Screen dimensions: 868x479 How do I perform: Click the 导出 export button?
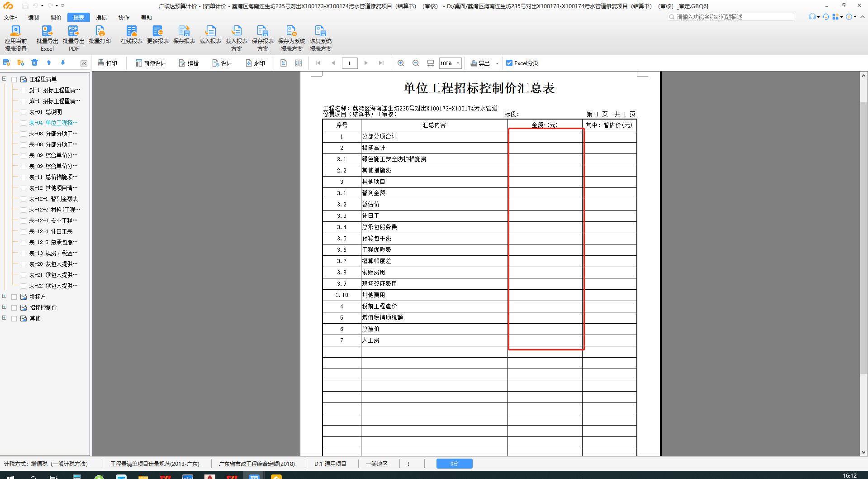click(480, 63)
